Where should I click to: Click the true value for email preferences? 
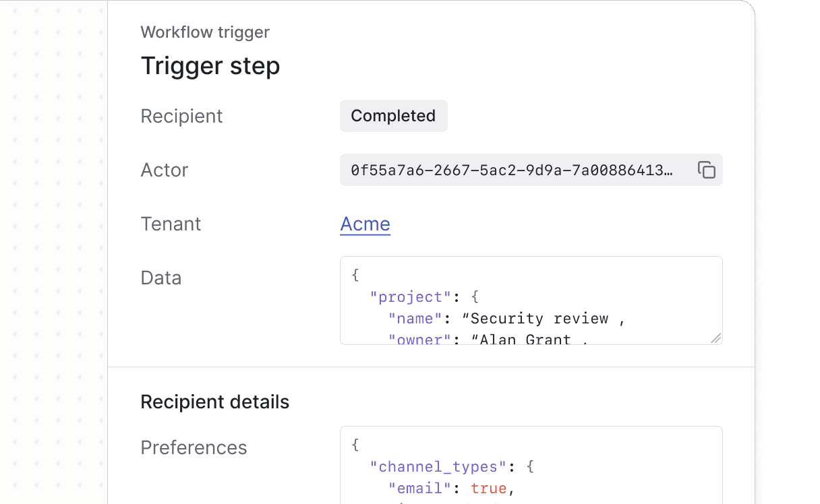coord(488,488)
